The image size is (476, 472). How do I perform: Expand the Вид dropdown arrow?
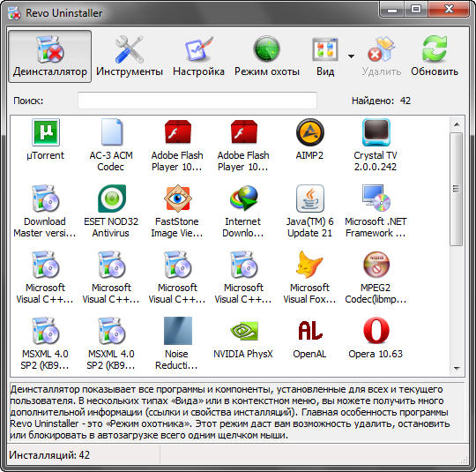click(351, 56)
